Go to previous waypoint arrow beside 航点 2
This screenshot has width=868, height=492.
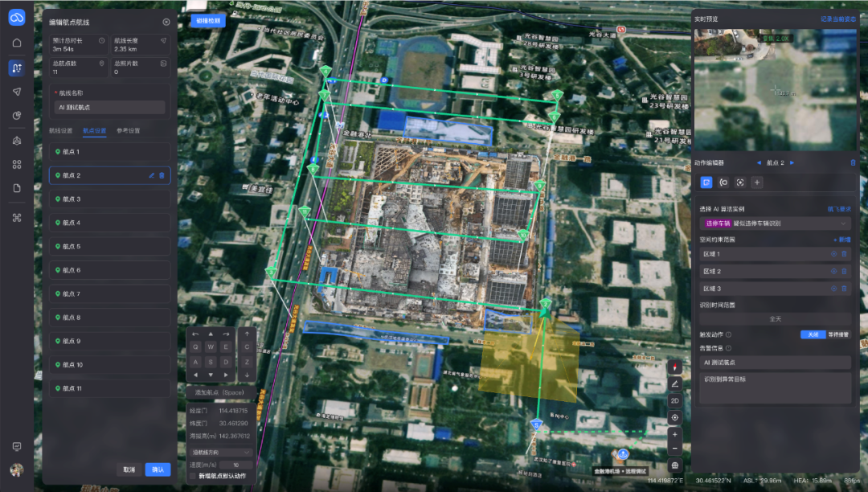(759, 162)
